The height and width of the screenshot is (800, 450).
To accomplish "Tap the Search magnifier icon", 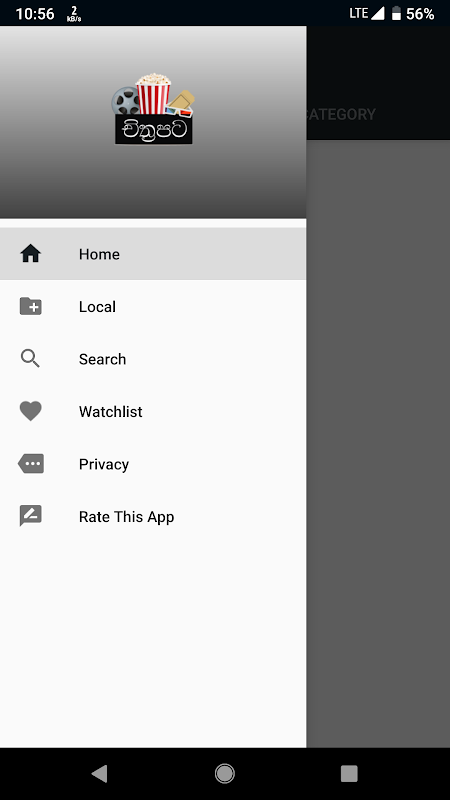I will [x=30, y=359].
